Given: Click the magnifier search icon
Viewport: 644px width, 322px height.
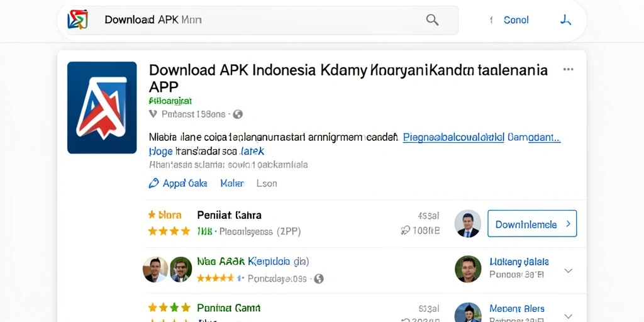Looking at the screenshot, I should point(432,19).
